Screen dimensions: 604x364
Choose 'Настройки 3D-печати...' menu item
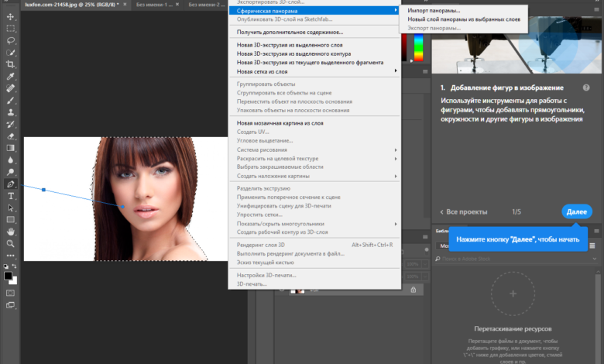pos(266,275)
